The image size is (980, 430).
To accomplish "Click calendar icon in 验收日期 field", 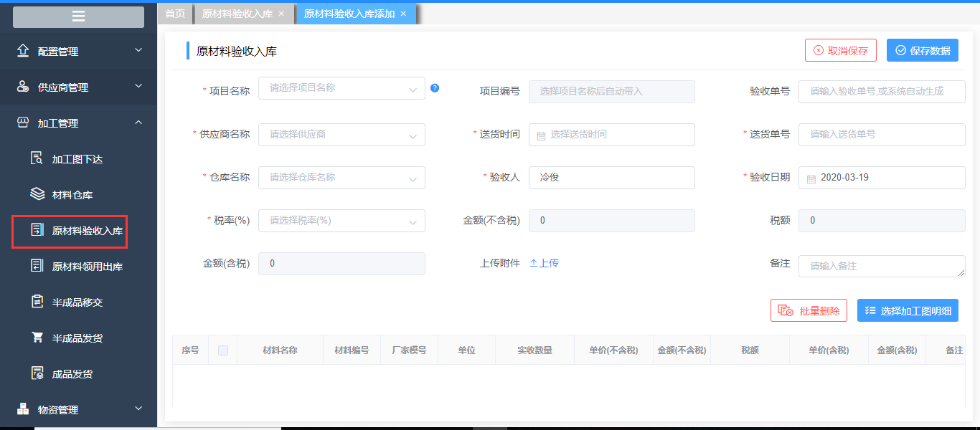I will [811, 178].
